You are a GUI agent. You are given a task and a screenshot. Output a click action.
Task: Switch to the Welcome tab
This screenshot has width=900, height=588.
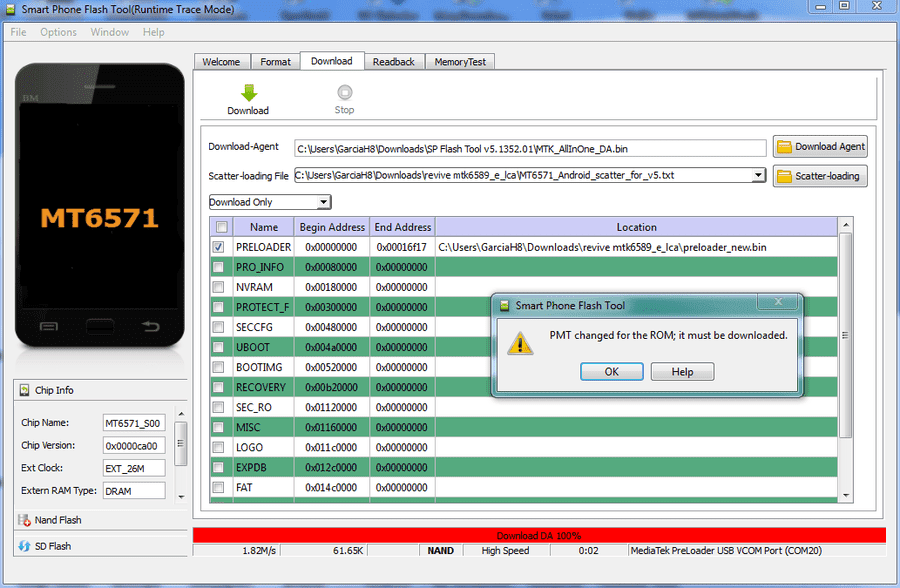(222, 61)
